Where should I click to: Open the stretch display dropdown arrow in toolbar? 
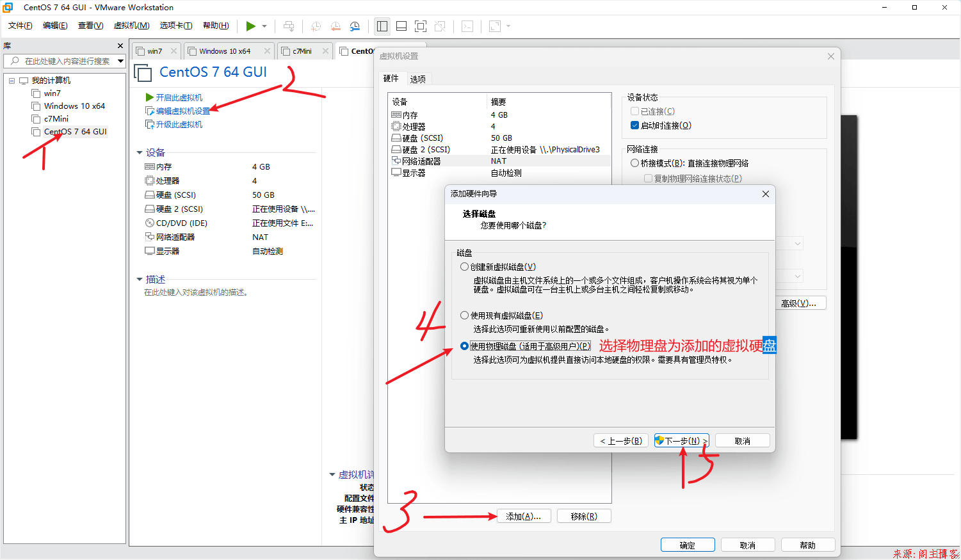coord(508,26)
